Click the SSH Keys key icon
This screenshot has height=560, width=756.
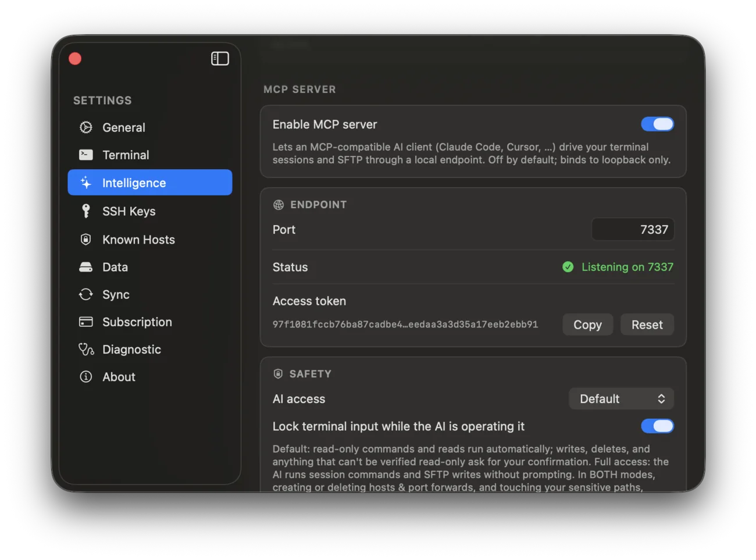(86, 211)
